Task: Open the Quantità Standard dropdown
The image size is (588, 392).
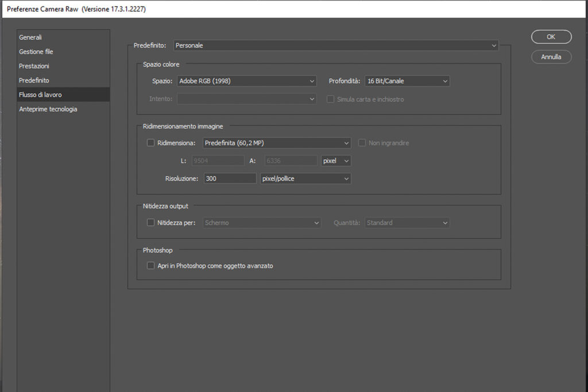Action: (407, 223)
